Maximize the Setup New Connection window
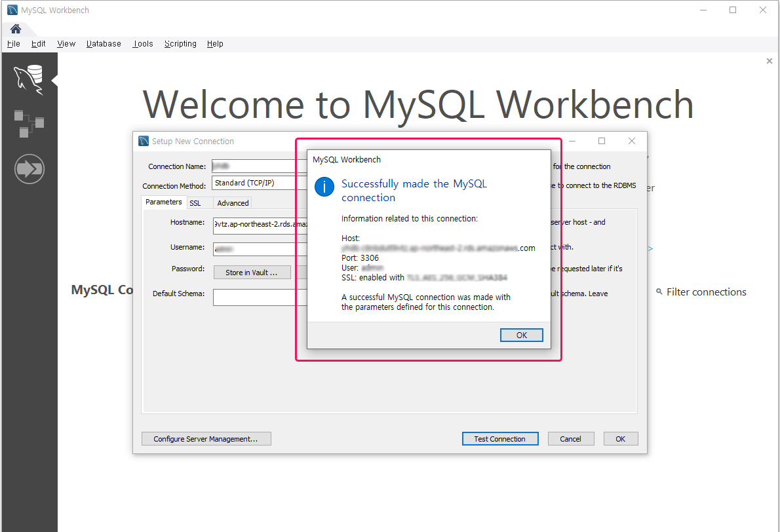780x532 pixels. [602, 142]
